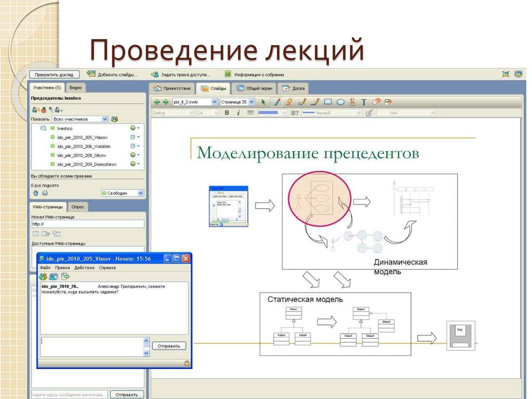Go to the previous slide with the green back arrow

point(157,102)
